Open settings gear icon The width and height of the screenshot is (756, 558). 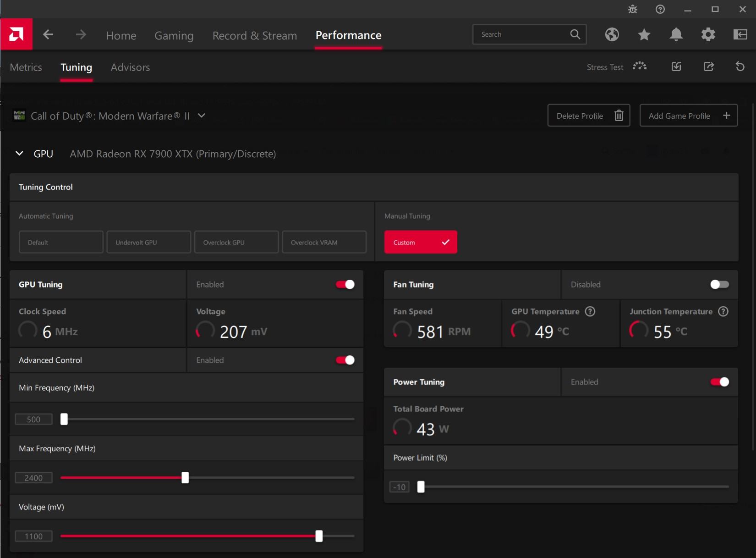(708, 34)
